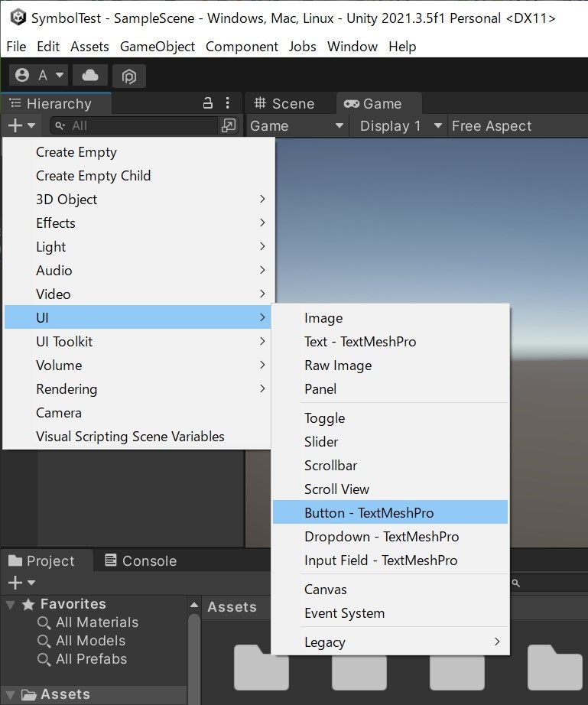
Task: Create Input Field - TextMeshPro
Action: [390, 560]
